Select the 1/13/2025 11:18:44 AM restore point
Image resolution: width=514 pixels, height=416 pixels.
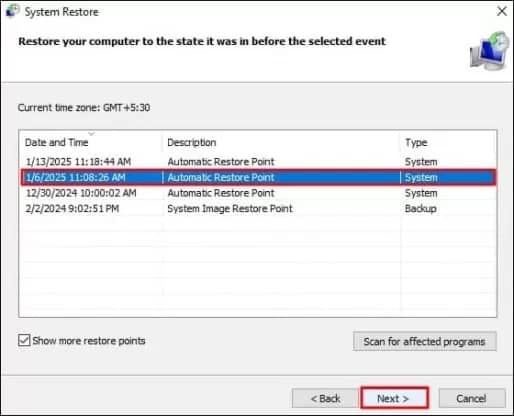click(x=258, y=162)
